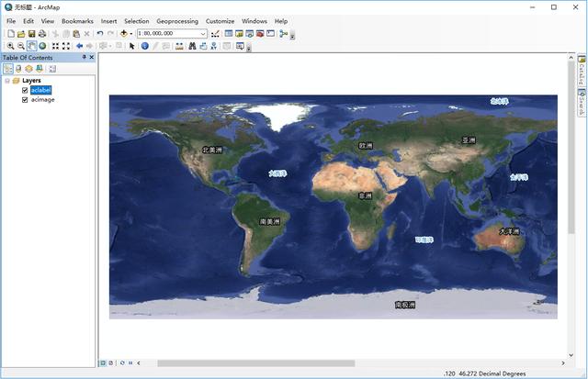The width and height of the screenshot is (588, 379).
Task: Auto-hide pin the Table Of Contents
Action: pyautogui.click(x=84, y=57)
